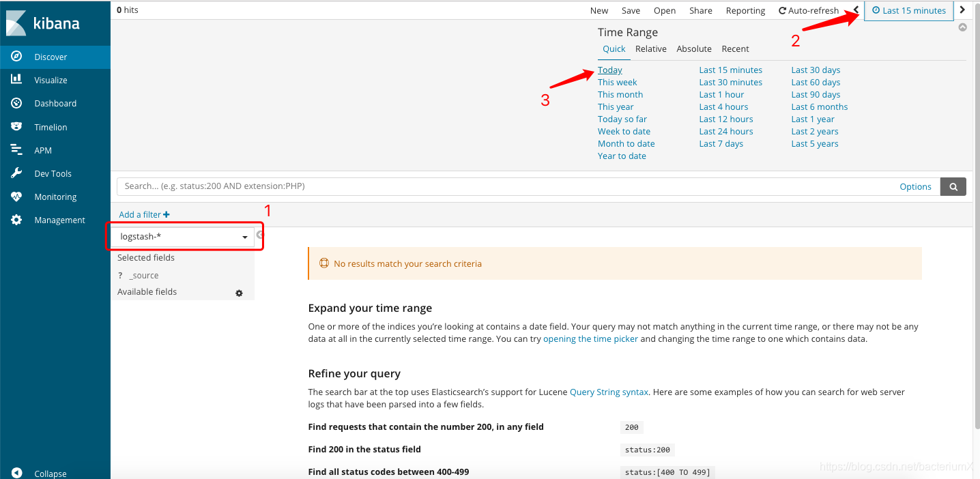Select Last 30 minutes range
The width and height of the screenshot is (980, 479).
click(x=731, y=82)
